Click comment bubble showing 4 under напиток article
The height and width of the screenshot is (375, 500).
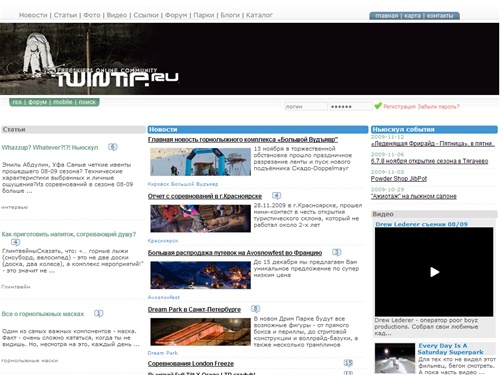tap(15, 242)
